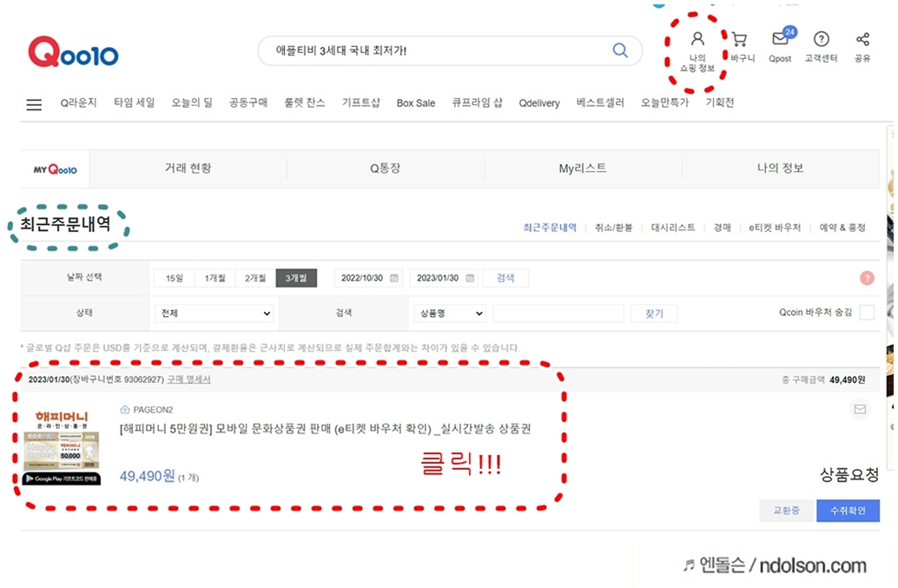Viewport: 898px width, 588px height.
Task: Select the 15일 date range
Action: [174, 278]
